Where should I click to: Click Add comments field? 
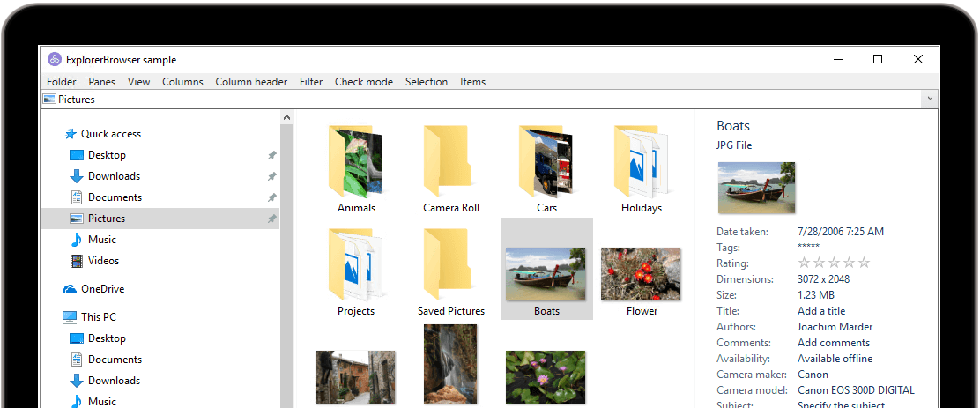pyautogui.click(x=834, y=343)
